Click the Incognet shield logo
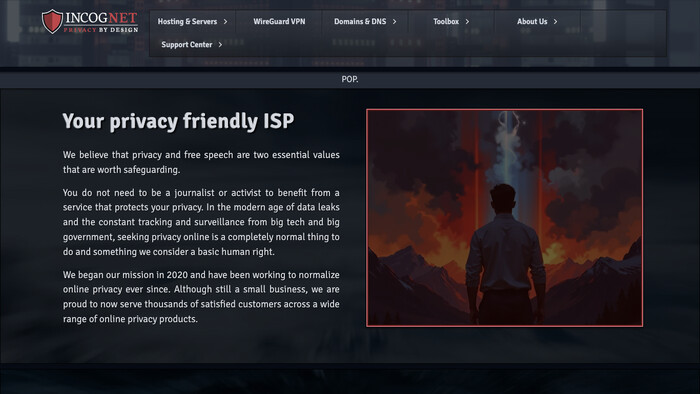 tap(52, 21)
